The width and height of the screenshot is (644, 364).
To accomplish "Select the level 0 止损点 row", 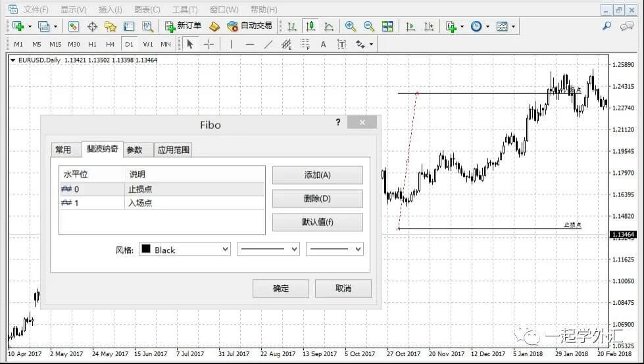I will pyautogui.click(x=162, y=189).
